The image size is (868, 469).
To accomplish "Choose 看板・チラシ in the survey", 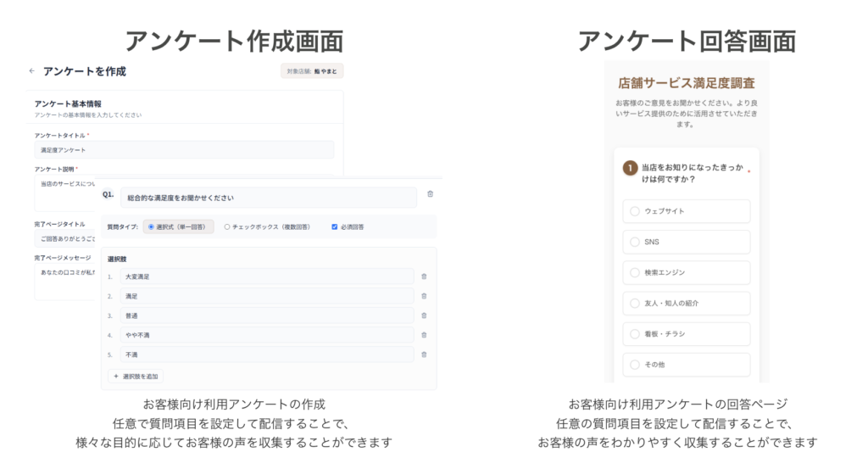I will (635, 334).
